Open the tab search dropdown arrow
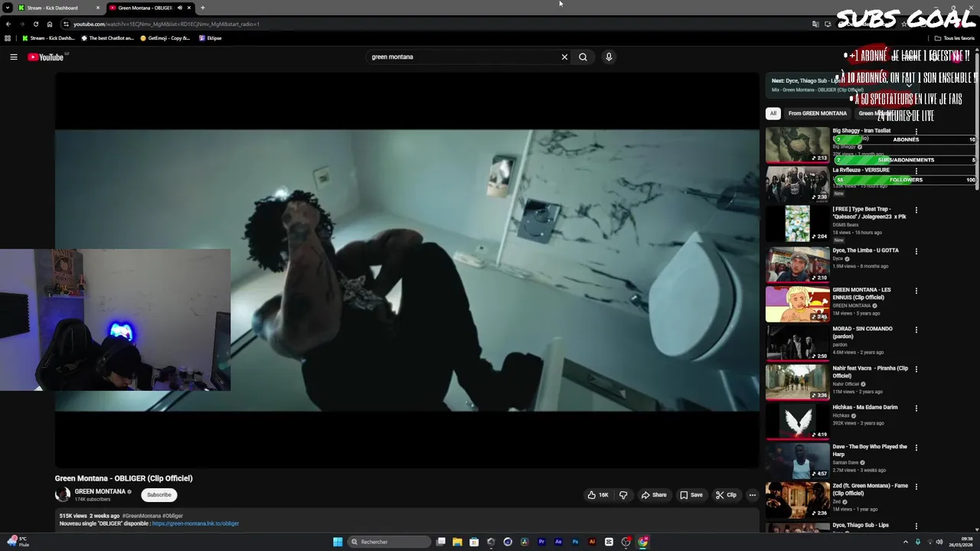This screenshot has height=551, width=980. (x=8, y=8)
